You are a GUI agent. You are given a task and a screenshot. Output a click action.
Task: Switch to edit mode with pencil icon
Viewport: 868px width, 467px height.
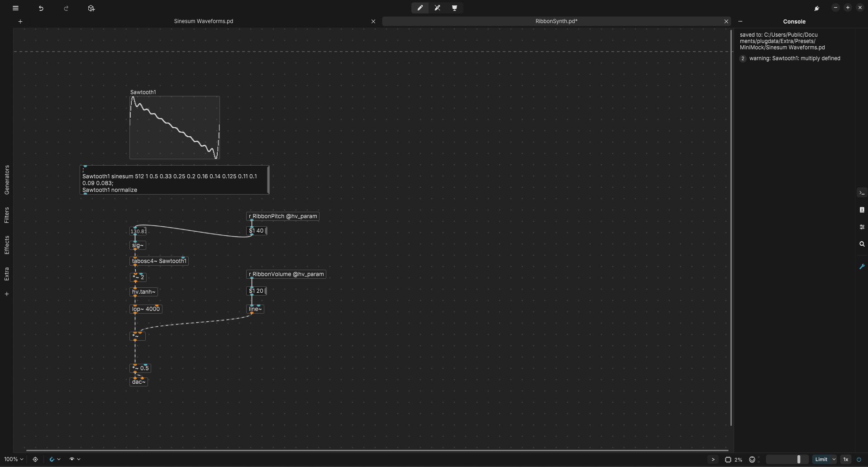[x=420, y=8]
